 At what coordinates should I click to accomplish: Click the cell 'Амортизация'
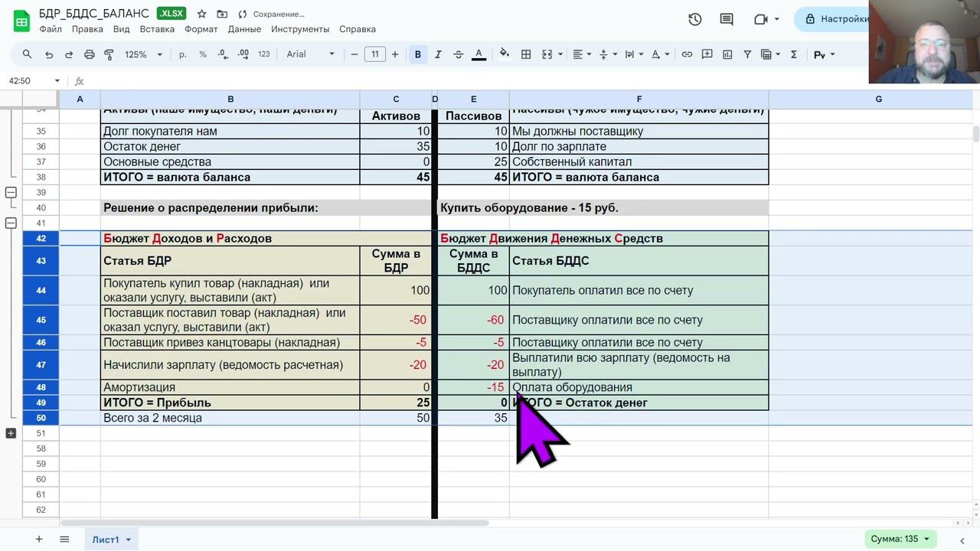pyautogui.click(x=230, y=388)
